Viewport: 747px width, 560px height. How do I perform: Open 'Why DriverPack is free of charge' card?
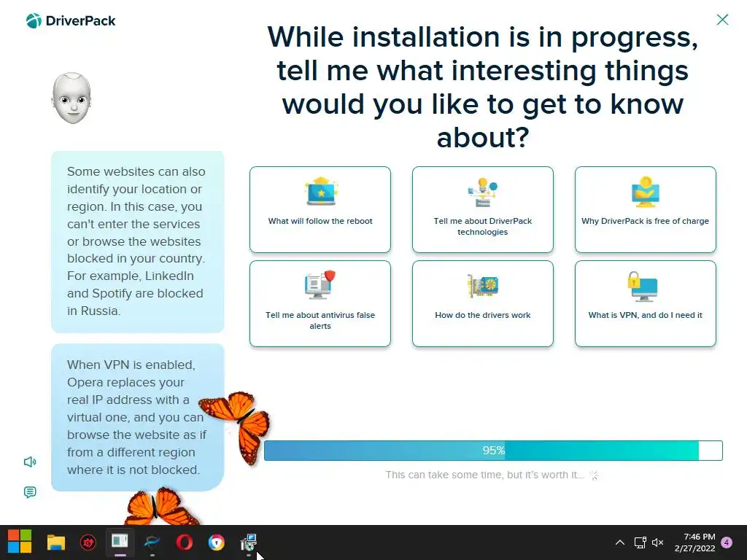pyautogui.click(x=645, y=209)
